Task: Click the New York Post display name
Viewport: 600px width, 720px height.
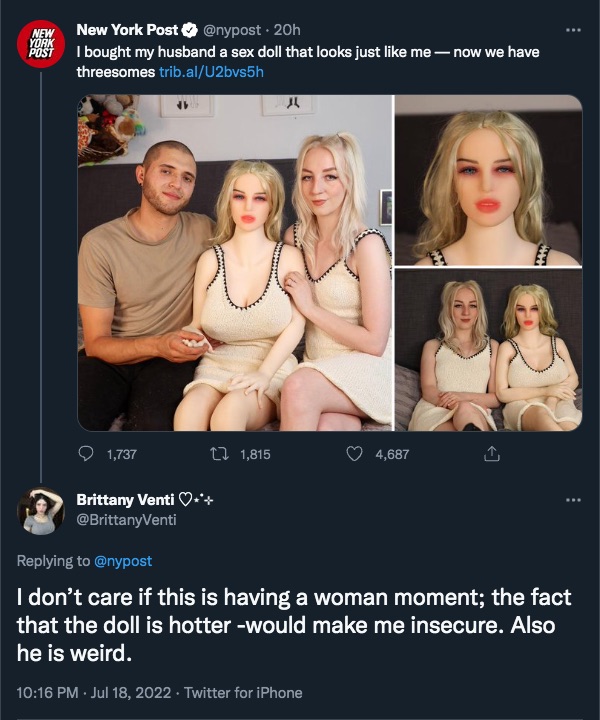Action: [127, 30]
